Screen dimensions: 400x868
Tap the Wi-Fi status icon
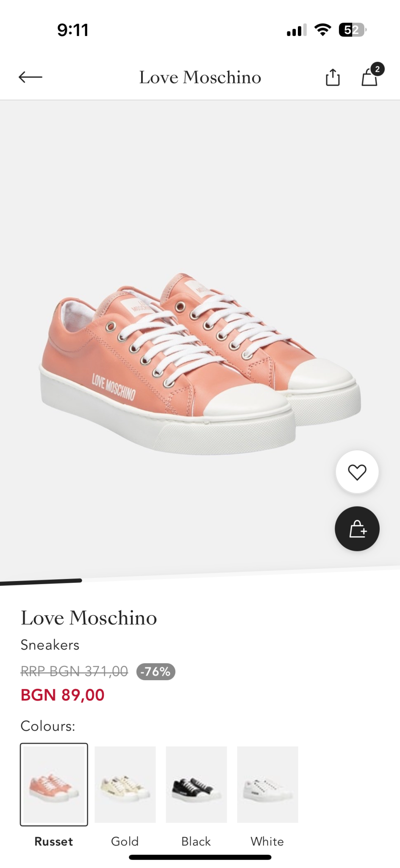click(x=322, y=30)
